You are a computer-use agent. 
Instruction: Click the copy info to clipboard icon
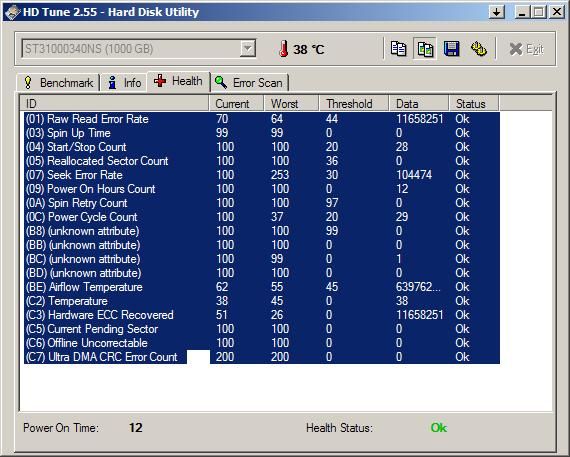[398, 49]
